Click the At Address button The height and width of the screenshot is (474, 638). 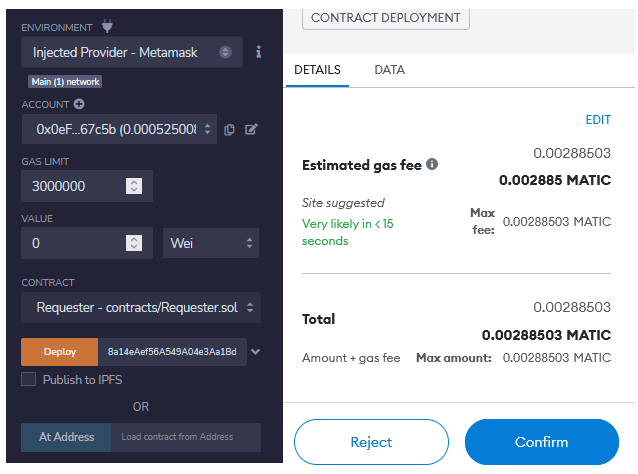(x=66, y=437)
